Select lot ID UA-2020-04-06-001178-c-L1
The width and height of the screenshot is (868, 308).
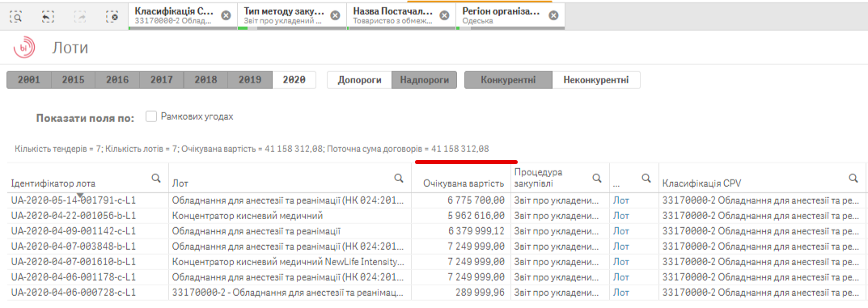pyautogui.click(x=74, y=277)
